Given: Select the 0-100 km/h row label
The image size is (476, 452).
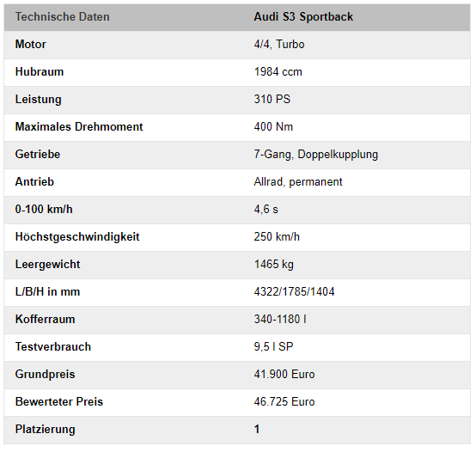Looking at the screenshot, I should (44, 210).
